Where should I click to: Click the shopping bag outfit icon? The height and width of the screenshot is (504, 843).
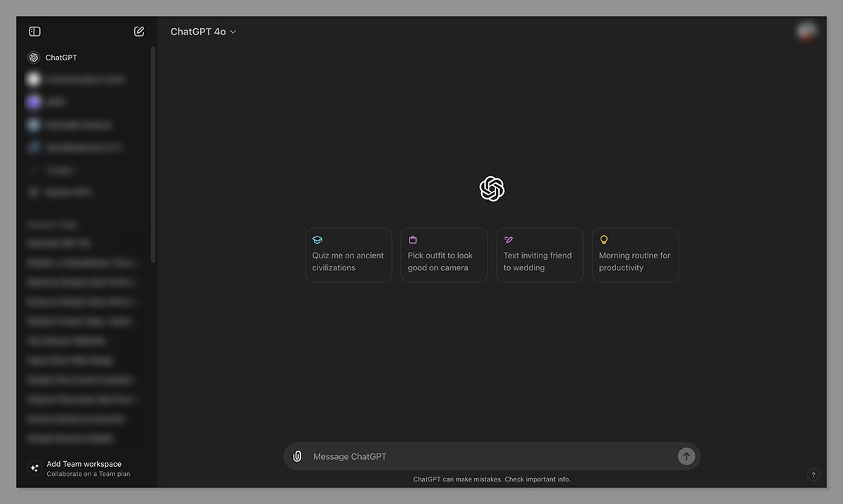413,240
